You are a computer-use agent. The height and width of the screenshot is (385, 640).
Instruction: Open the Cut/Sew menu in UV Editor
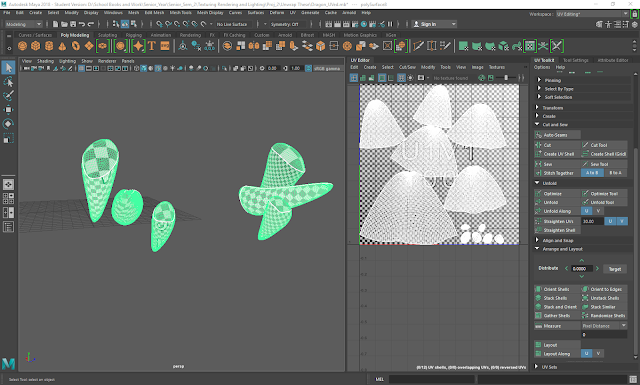pyautogui.click(x=407, y=67)
